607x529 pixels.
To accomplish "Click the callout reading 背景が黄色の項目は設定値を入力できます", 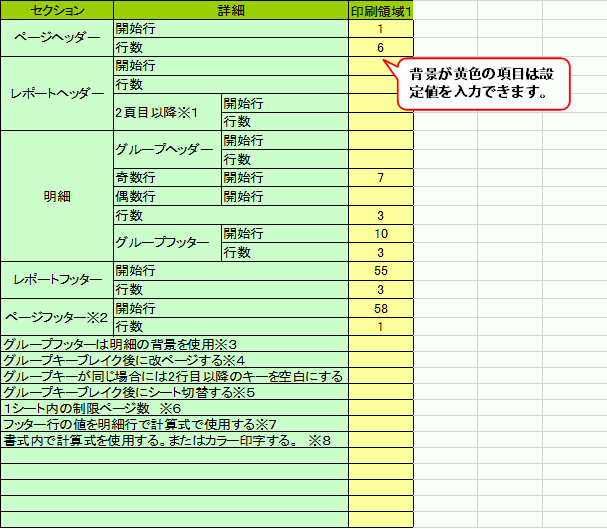I will point(484,84).
